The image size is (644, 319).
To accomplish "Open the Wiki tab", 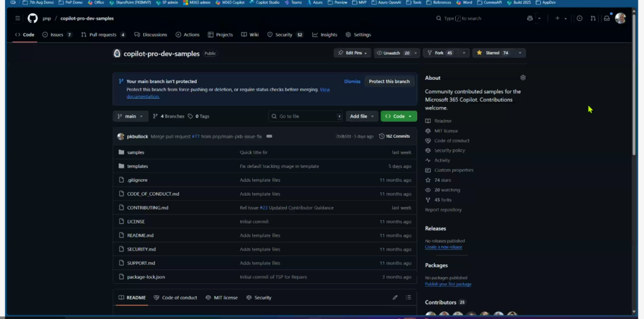I will coord(250,35).
